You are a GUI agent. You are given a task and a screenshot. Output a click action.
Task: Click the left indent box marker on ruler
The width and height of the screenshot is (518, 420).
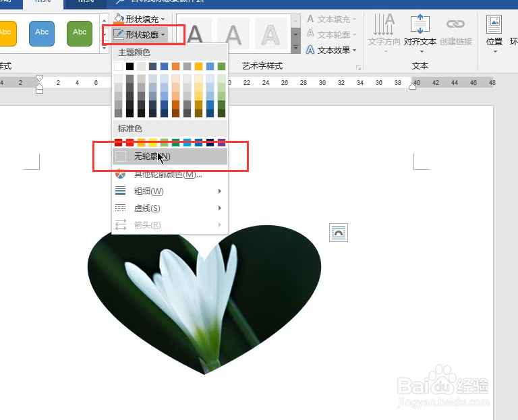click(x=39, y=90)
